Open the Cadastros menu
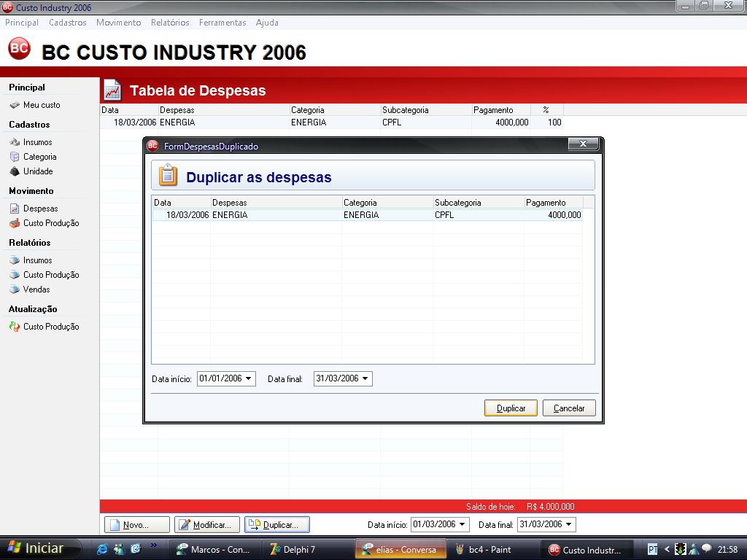Viewport: 747px width, 560px height. tap(68, 23)
